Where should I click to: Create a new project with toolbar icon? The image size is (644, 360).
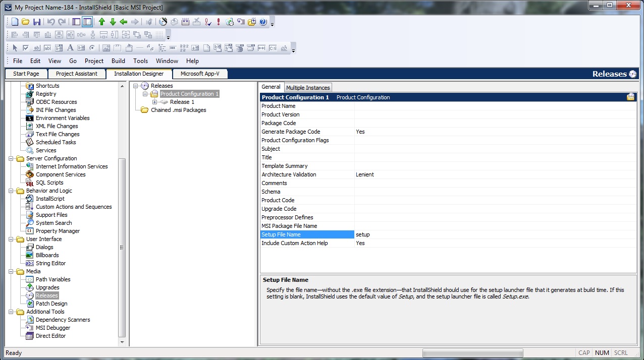[x=15, y=22]
